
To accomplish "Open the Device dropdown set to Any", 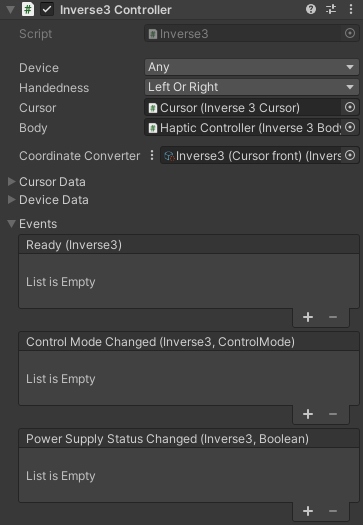I will [x=252, y=67].
